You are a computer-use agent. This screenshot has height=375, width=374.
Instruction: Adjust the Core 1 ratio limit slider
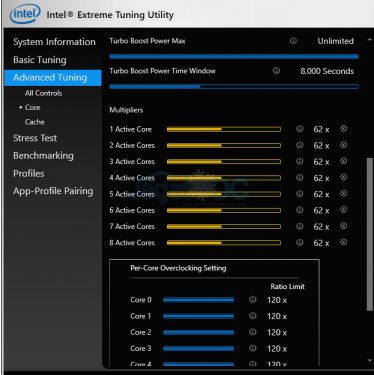198,316
